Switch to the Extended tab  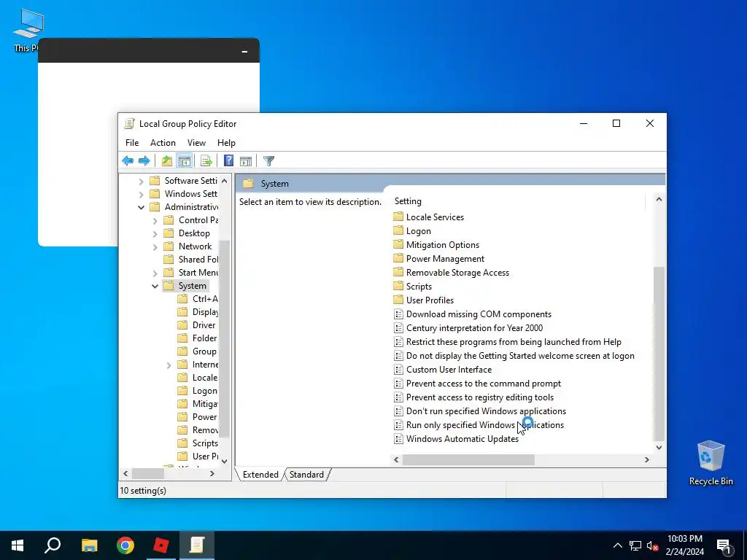click(x=260, y=475)
